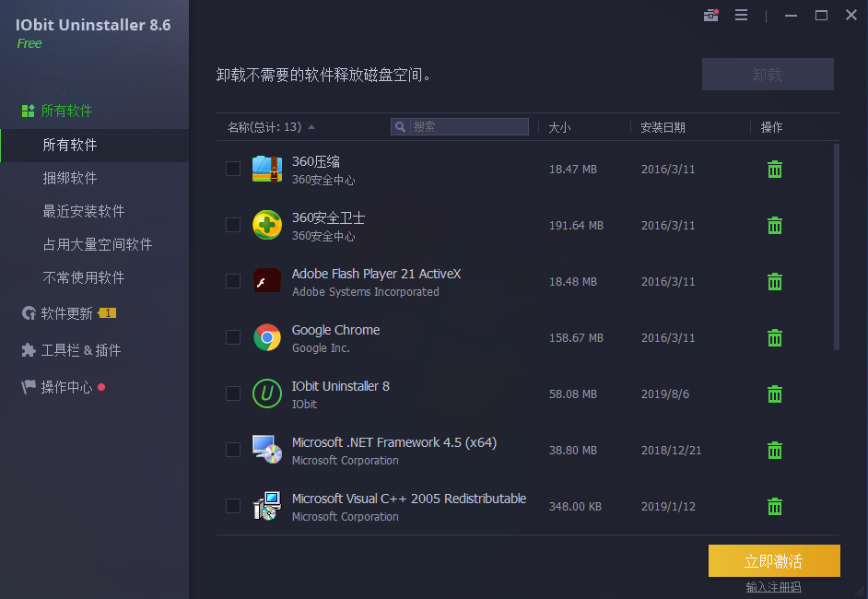Click the 360安全卫士 app icon
The height and width of the screenshot is (599, 868).
(267, 225)
